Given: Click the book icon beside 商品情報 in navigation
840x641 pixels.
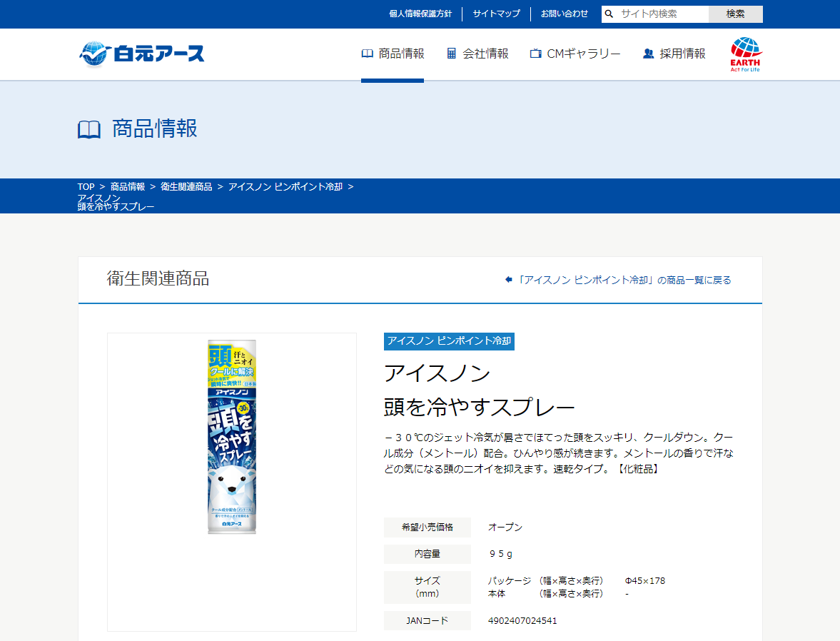Looking at the screenshot, I should (368, 54).
